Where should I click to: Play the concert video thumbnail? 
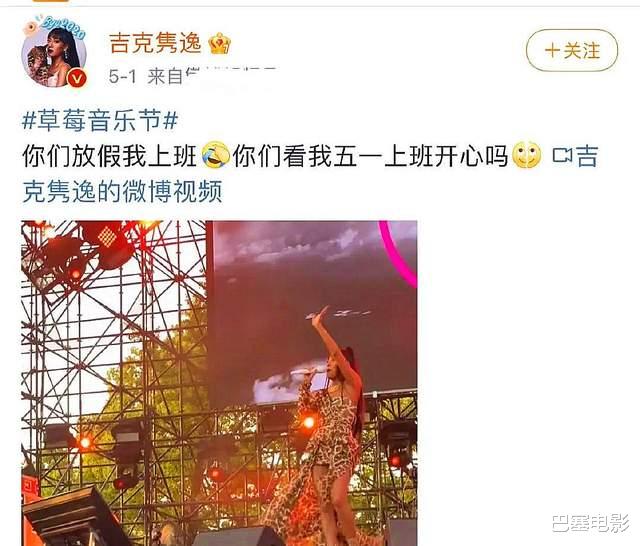click(x=219, y=383)
